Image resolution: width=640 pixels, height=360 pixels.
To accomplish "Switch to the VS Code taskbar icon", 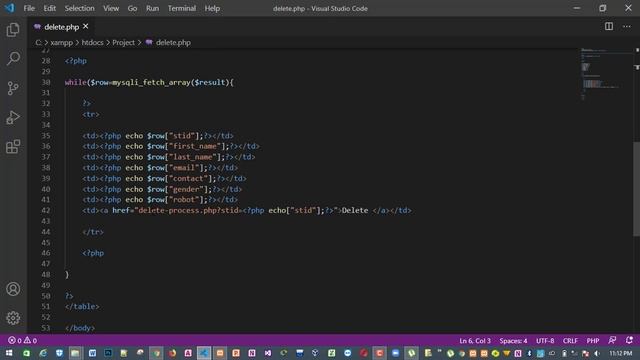I will pyautogui.click(x=204, y=353).
